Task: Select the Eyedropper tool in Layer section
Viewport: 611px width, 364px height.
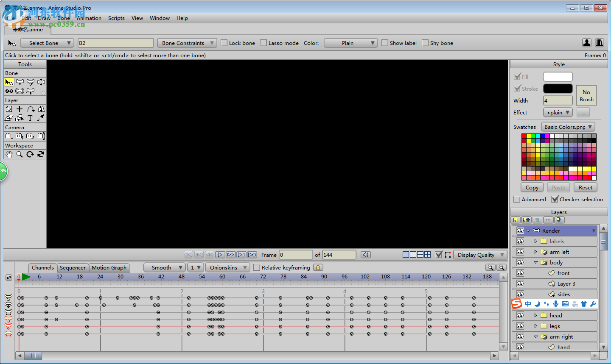Action: pyautogui.click(x=40, y=118)
